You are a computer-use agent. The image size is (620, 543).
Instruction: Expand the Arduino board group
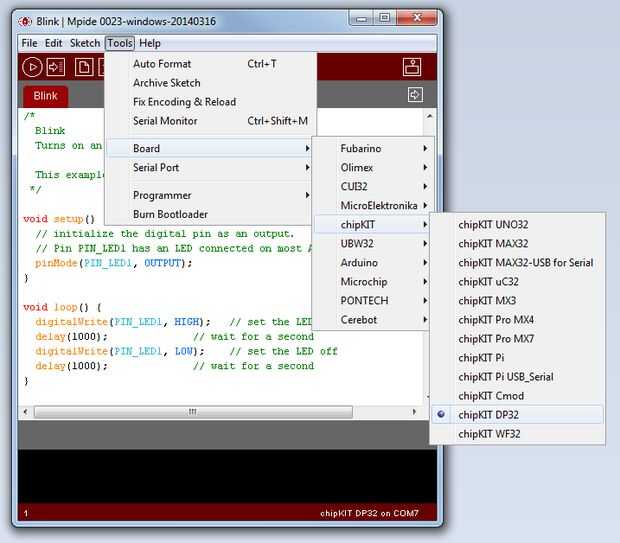(x=373, y=262)
